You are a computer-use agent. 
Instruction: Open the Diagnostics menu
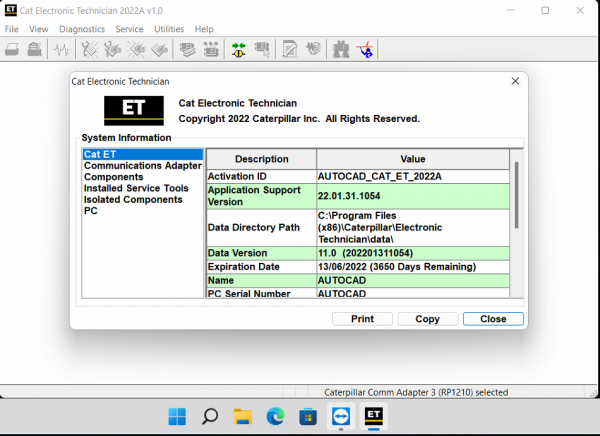[x=82, y=29]
